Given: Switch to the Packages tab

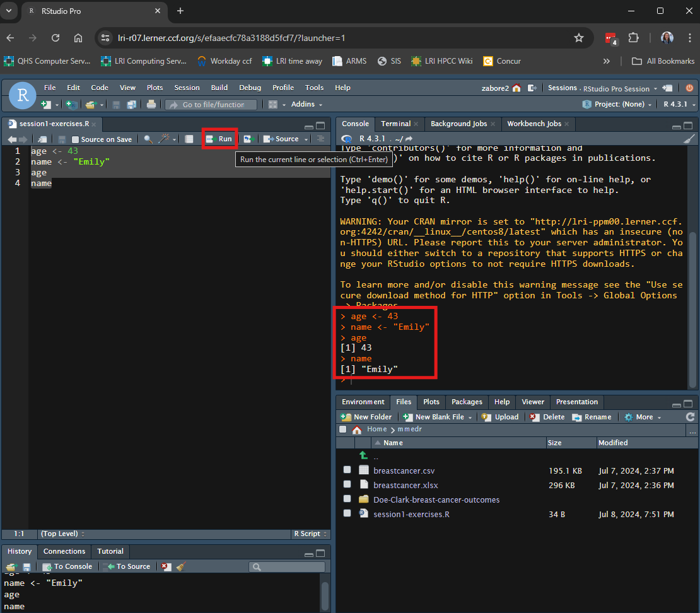Looking at the screenshot, I should 467,402.
